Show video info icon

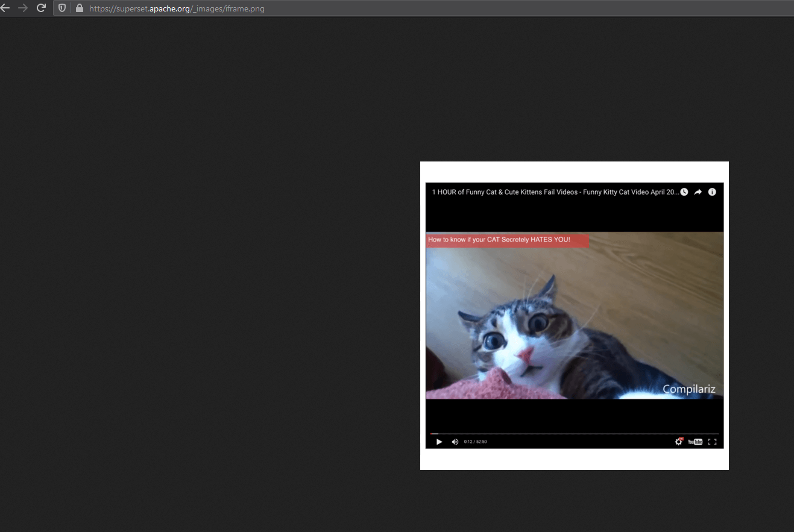[712, 192]
